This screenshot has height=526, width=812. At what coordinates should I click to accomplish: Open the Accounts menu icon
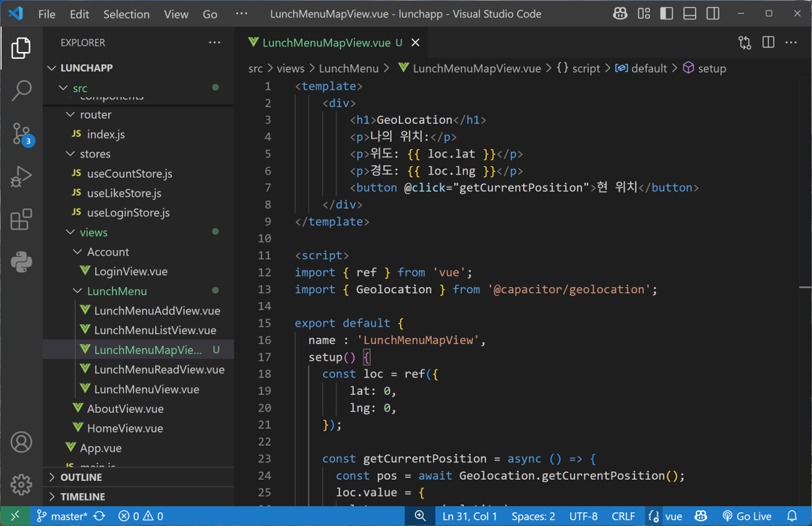point(21,442)
